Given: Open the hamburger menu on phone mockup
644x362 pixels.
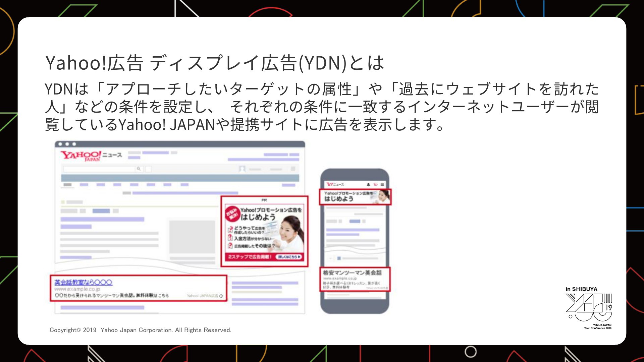Looking at the screenshot, I should (x=382, y=184).
